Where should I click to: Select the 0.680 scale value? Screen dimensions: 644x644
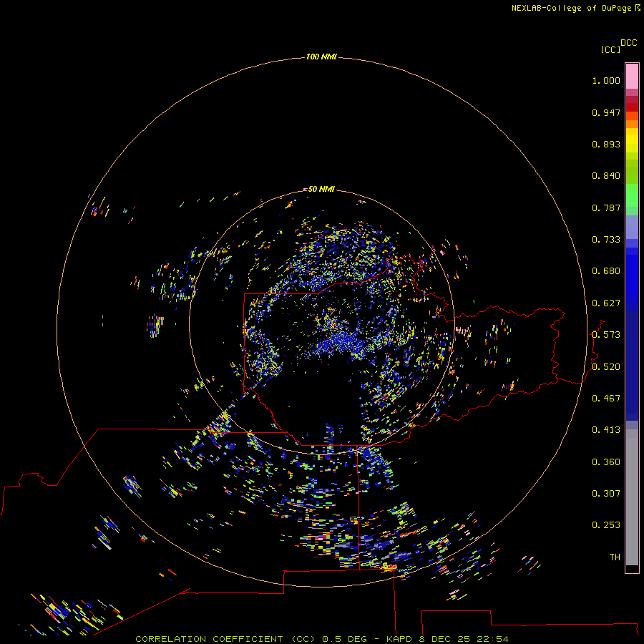pyautogui.click(x=606, y=271)
